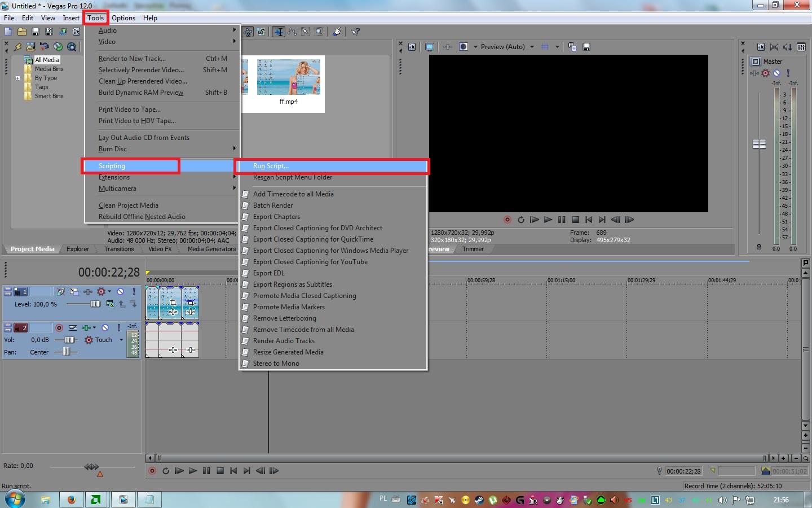Screen dimensions: 812x508
Task: Click Make Compositing Parent on track 1
Action: coord(122,304)
